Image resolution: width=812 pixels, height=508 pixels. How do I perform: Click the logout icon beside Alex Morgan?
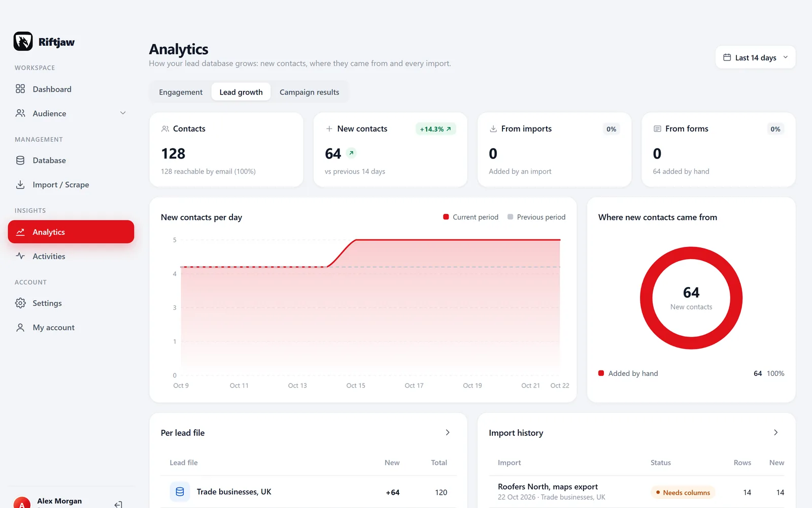[x=118, y=504]
